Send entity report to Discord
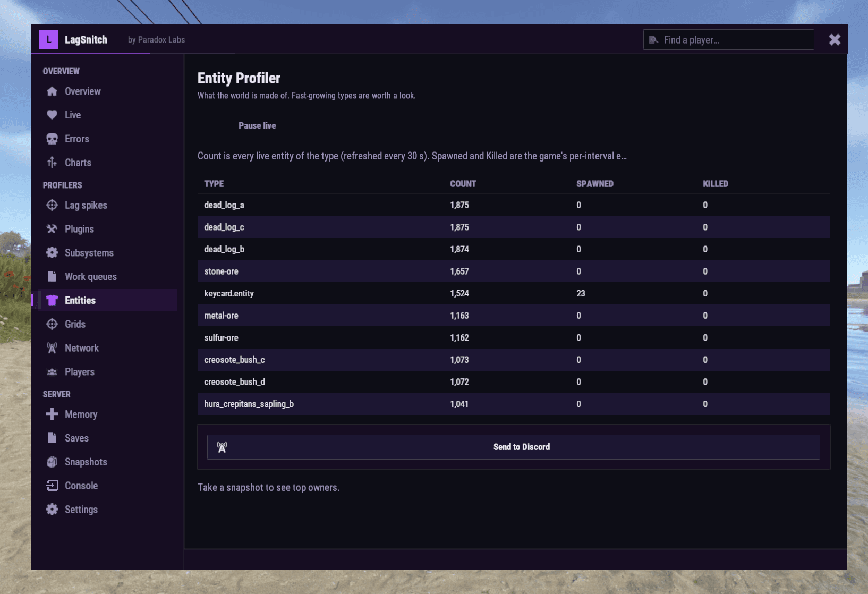 click(513, 447)
